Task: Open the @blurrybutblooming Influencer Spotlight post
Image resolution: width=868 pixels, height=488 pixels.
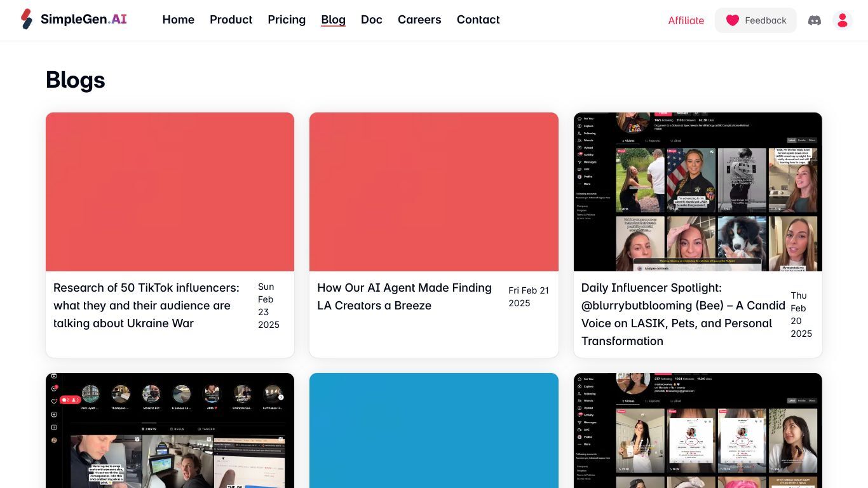Action: pos(683,315)
